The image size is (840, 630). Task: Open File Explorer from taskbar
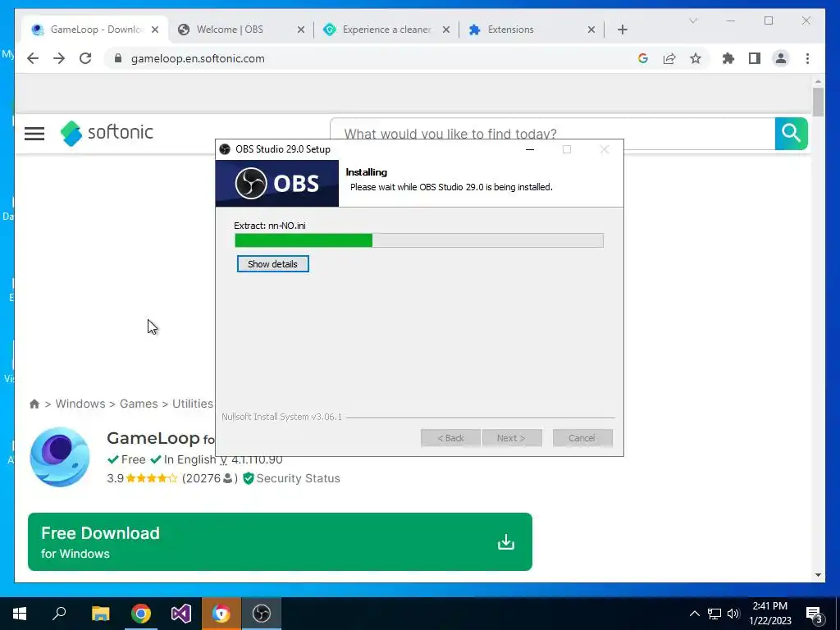100,614
